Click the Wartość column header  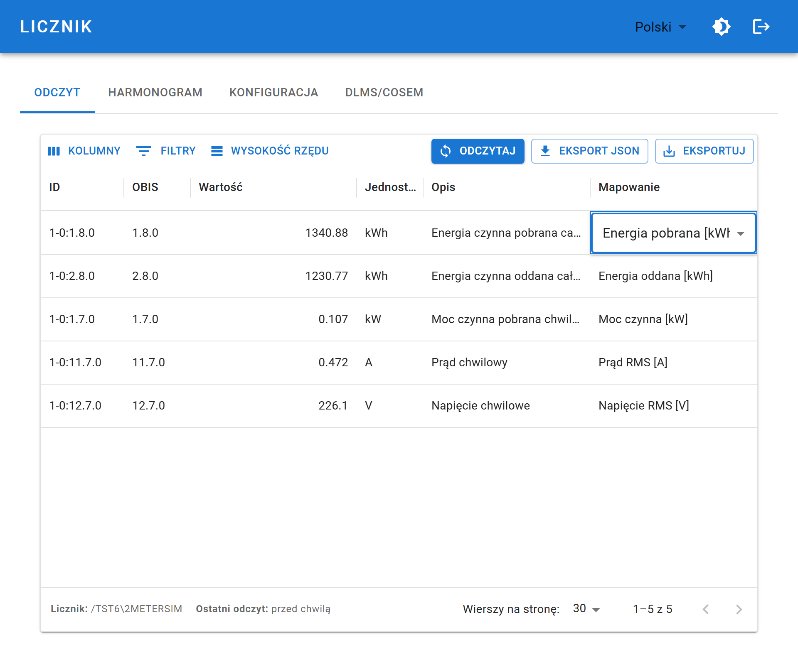click(x=273, y=187)
